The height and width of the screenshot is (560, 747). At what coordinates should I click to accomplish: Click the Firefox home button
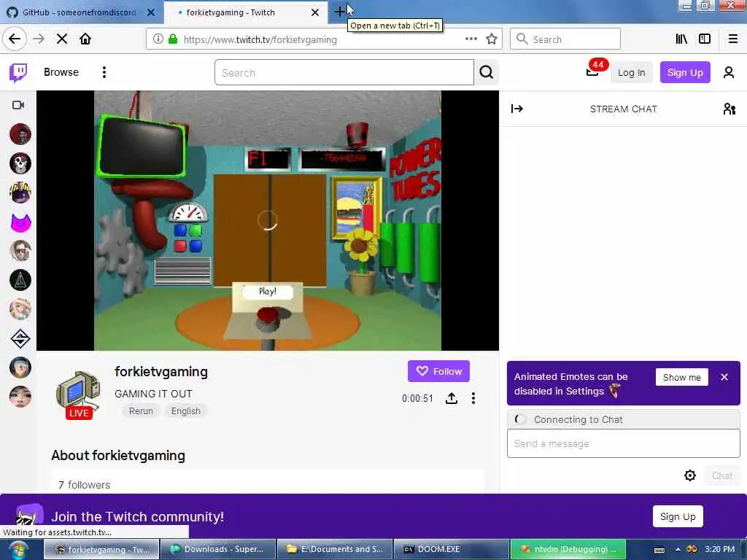pos(85,39)
